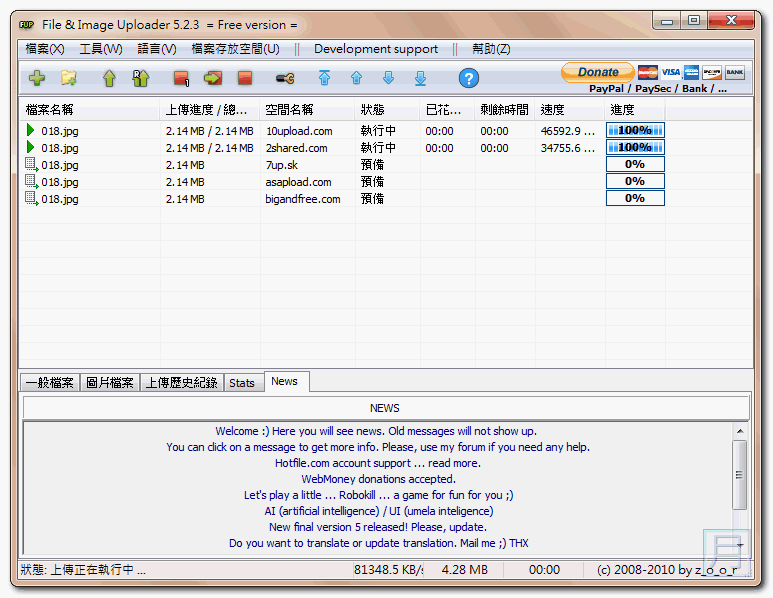Open the WebMoney donations accepted news link
Screen dimensions: 773x598
coord(379,479)
